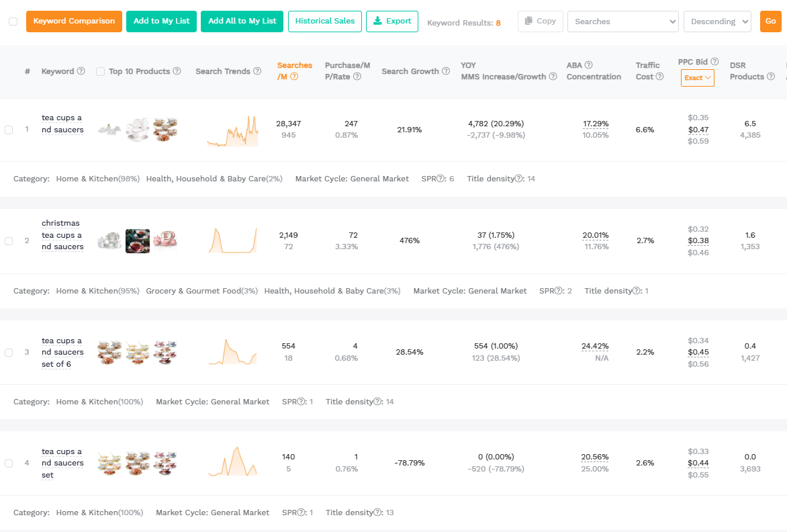The image size is (787, 532).
Task: Click the PPC Bid question mark icon
Action: coord(713,61)
